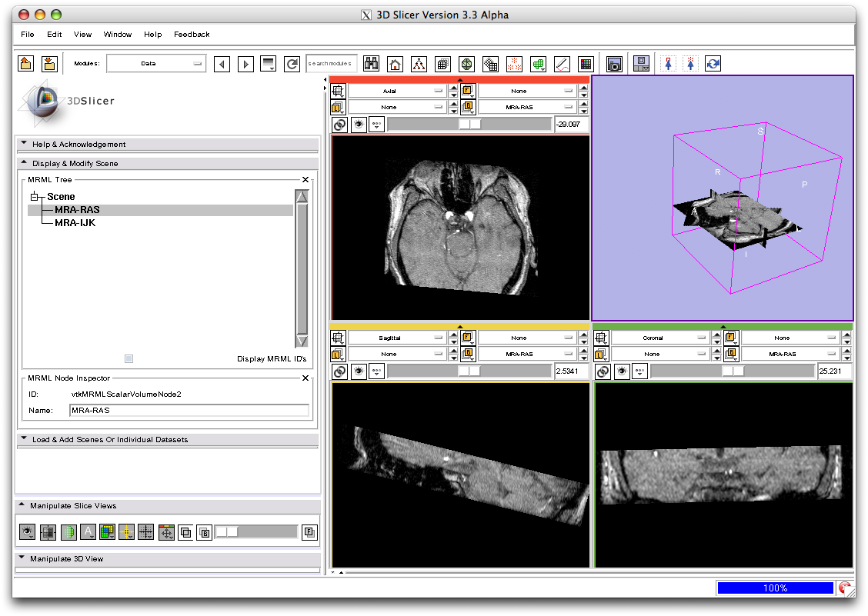
Task: Click the Name field containing MRA-RAS
Action: [189, 411]
